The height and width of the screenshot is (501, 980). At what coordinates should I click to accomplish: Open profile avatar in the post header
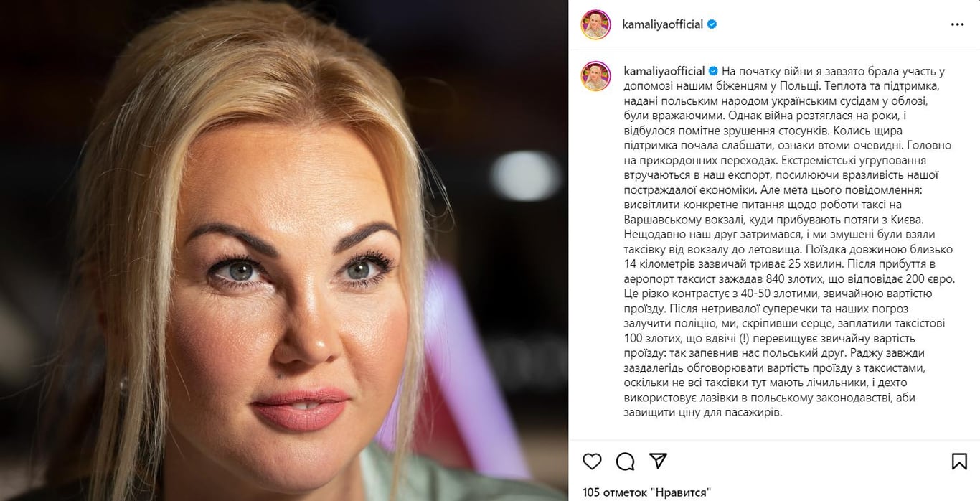(x=595, y=24)
